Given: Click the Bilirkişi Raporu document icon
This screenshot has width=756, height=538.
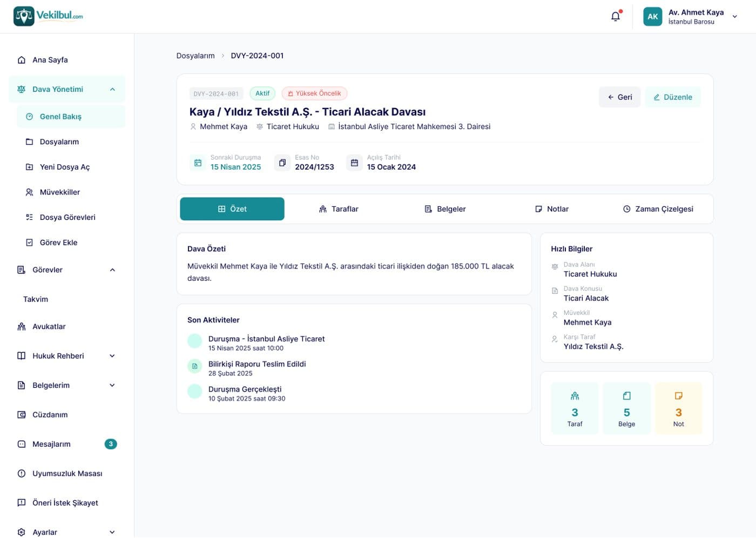Looking at the screenshot, I should [194, 366].
